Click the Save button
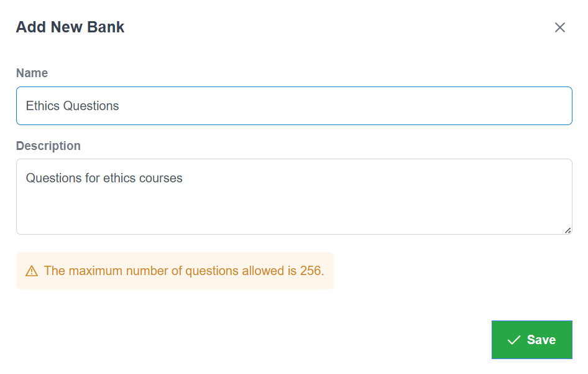 click(x=531, y=340)
